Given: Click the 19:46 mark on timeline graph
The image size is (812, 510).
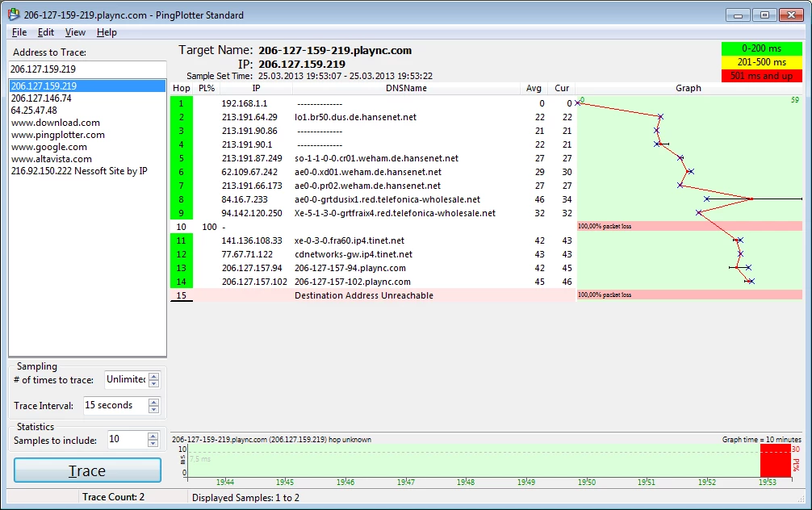Looking at the screenshot, I should [345, 482].
